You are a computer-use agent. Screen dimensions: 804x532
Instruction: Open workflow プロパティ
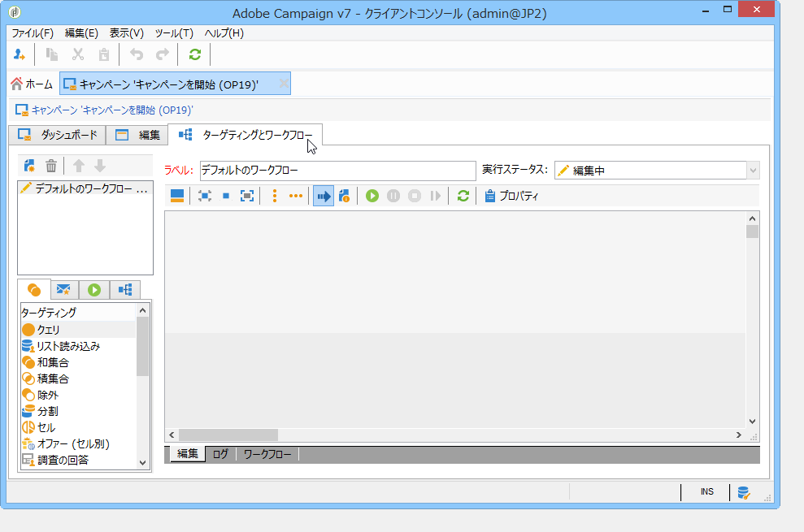(511, 196)
